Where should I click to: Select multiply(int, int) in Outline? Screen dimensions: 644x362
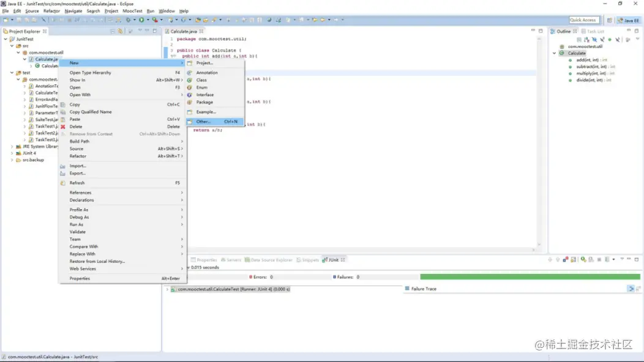pos(594,73)
